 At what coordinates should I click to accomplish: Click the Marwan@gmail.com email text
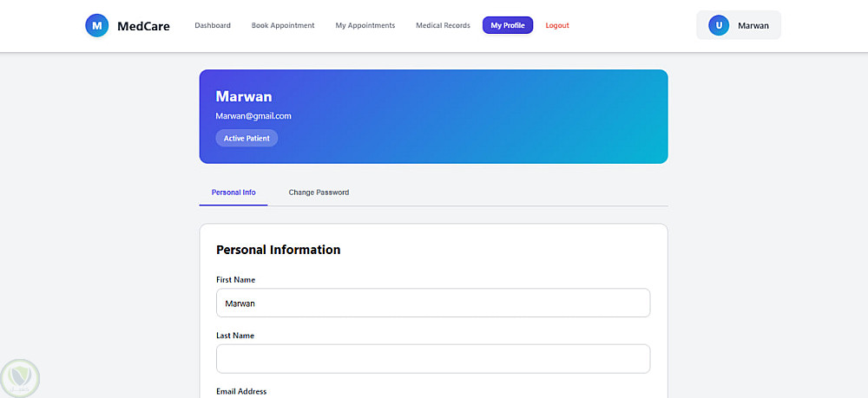click(x=253, y=116)
